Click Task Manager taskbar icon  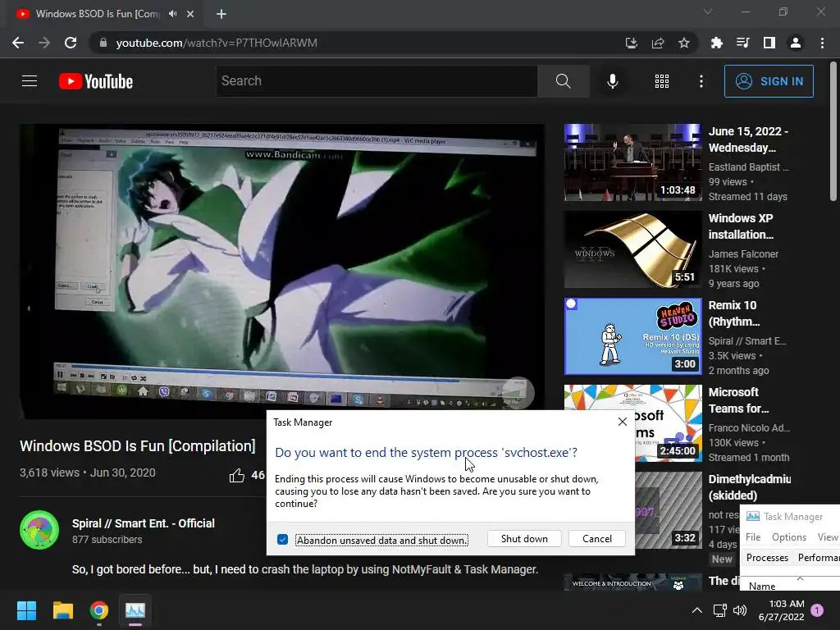pos(135,610)
